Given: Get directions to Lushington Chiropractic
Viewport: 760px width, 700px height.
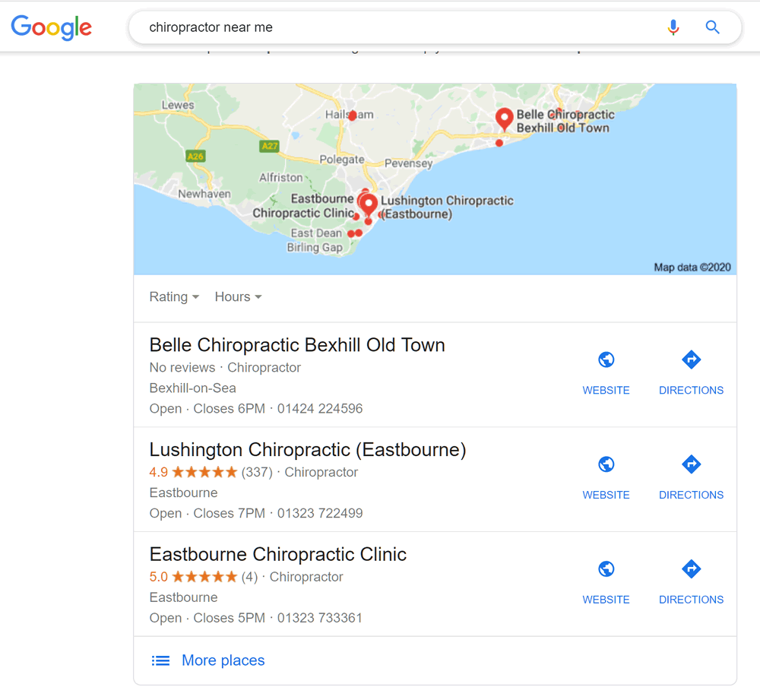Looking at the screenshot, I should coord(691,477).
